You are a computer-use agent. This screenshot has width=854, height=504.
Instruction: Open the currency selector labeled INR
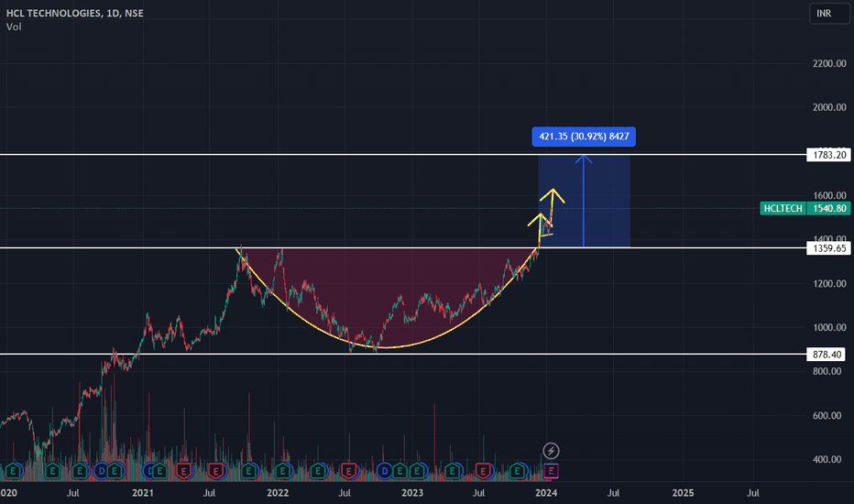coord(829,13)
